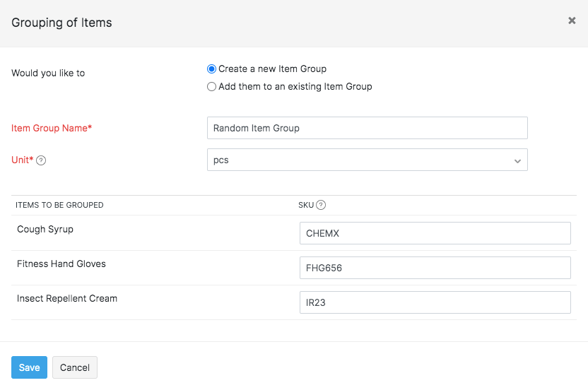The height and width of the screenshot is (390, 588).
Task: Select the SKU field containing IR23
Action: [435, 302]
